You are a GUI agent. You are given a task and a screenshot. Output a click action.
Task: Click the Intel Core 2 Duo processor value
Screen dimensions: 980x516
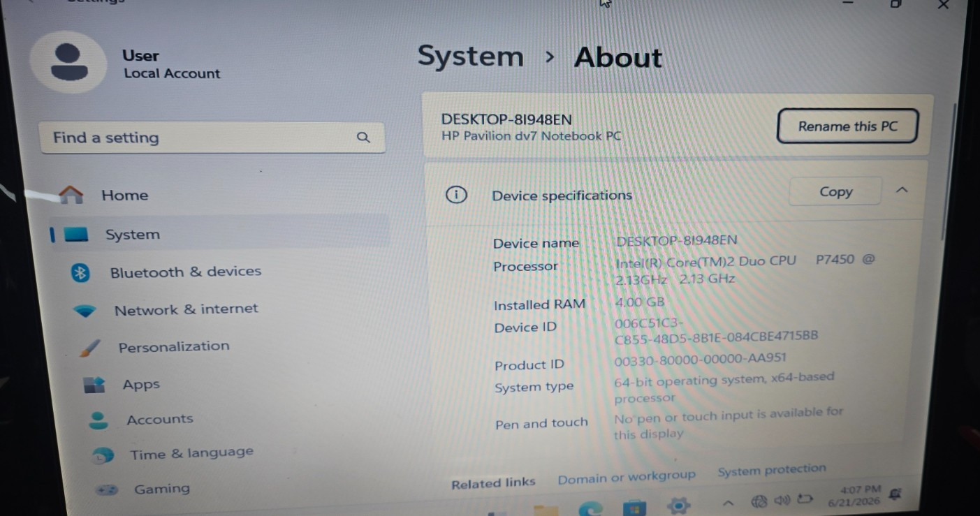tap(745, 269)
